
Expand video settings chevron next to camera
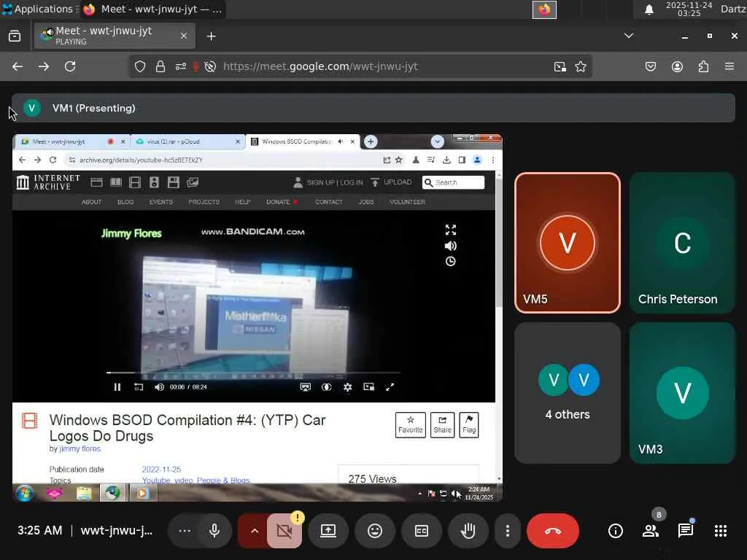point(254,531)
